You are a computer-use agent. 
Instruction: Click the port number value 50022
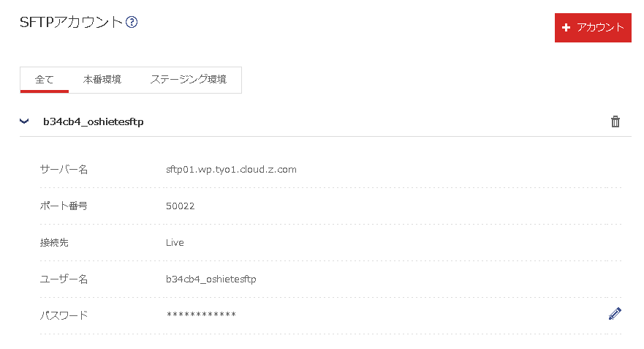click(181, 206)
